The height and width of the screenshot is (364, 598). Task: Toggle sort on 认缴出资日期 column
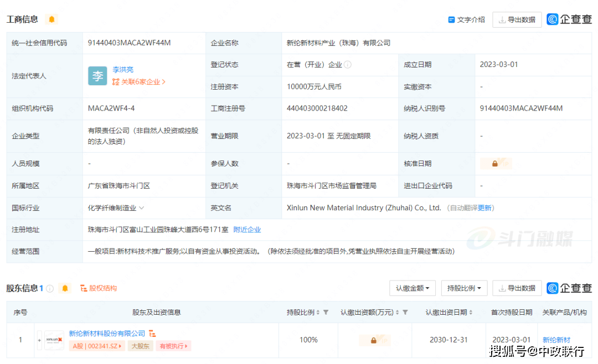pyautogui.click(x=472, y=313)
